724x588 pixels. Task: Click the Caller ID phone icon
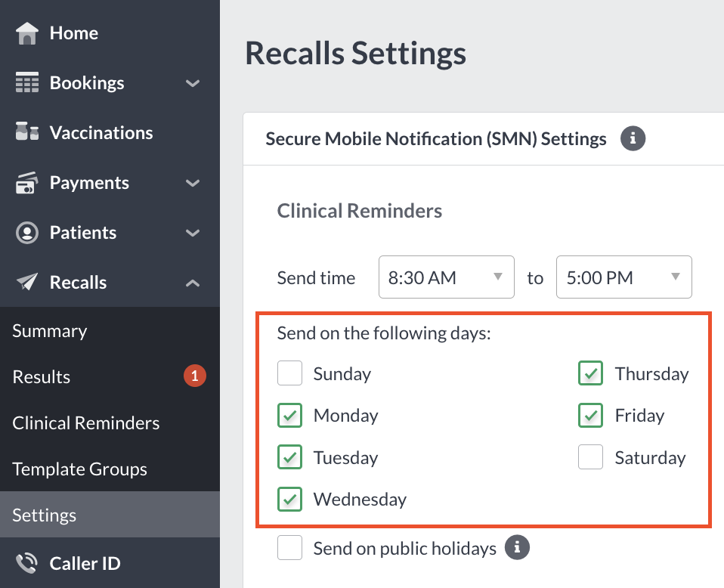point(26,563)
